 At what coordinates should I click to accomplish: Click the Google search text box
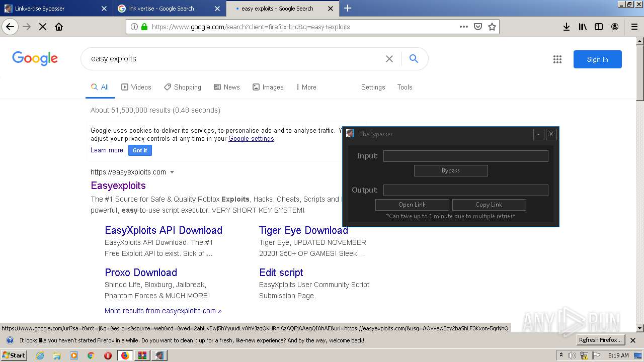tap(234, 59)
